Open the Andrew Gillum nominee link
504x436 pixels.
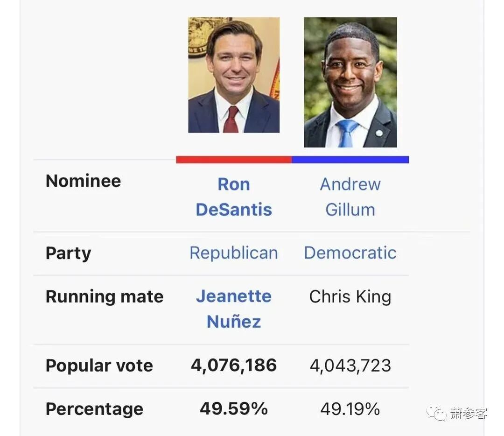pos(350,197)
